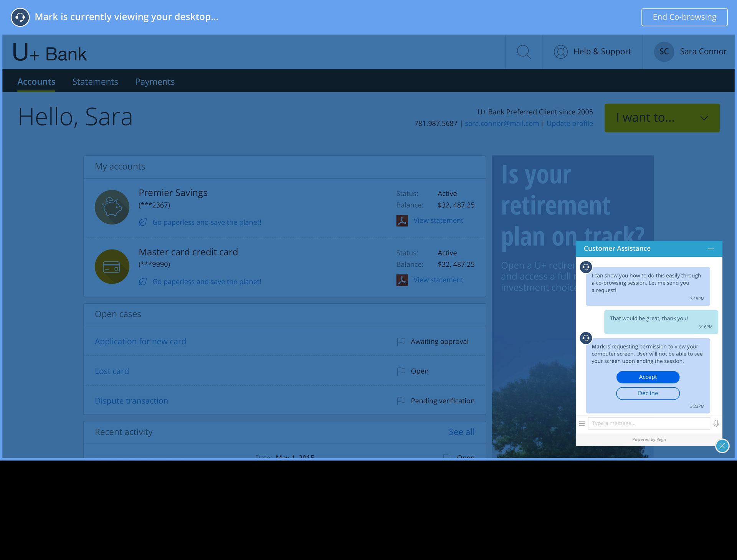Click End Co-browsing button

684,17
